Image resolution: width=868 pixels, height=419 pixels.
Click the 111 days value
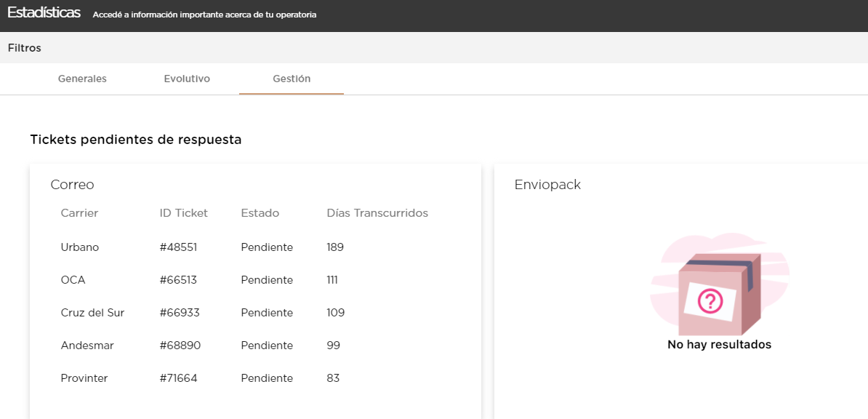pyautogui.click(x=332, y=280)
